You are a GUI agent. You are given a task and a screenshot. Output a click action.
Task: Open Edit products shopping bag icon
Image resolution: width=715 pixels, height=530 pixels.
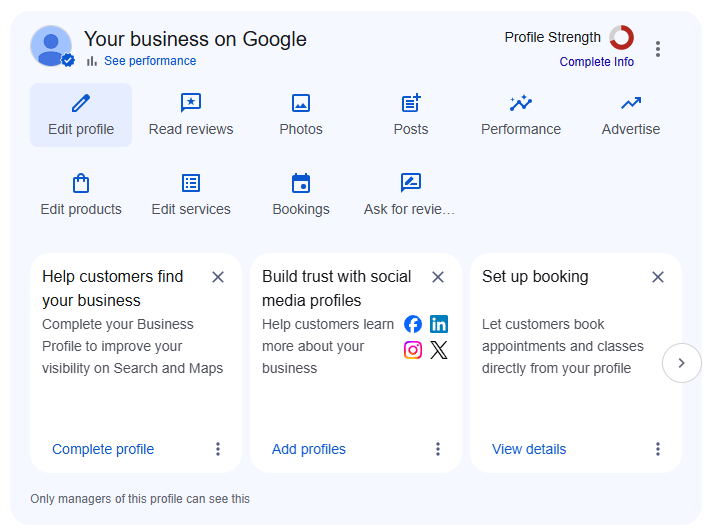pos(81,183)
